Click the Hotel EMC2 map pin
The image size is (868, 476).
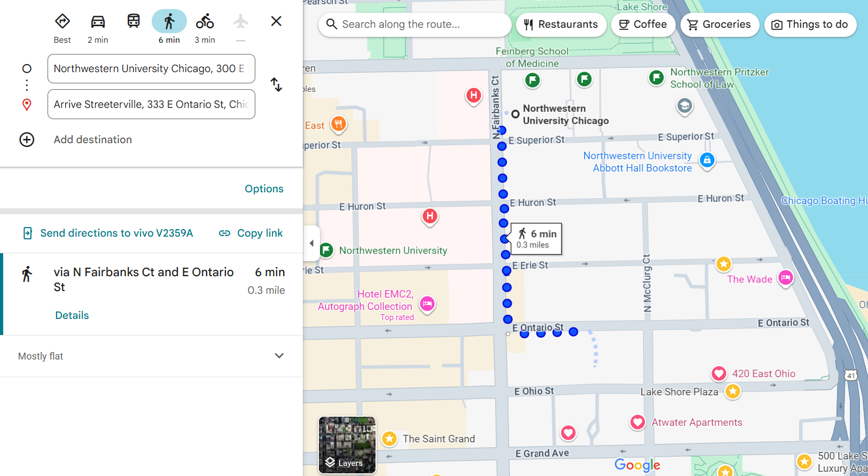427,303
